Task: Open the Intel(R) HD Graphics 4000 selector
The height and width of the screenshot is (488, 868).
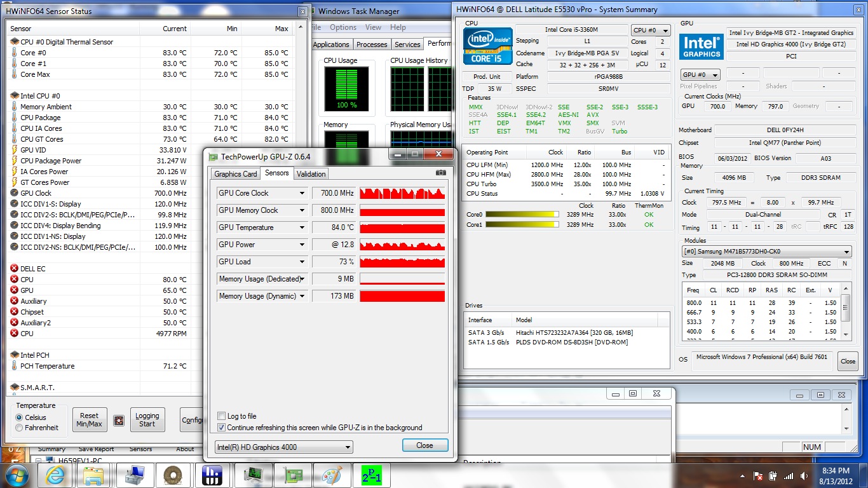Action: click(283, 447)
